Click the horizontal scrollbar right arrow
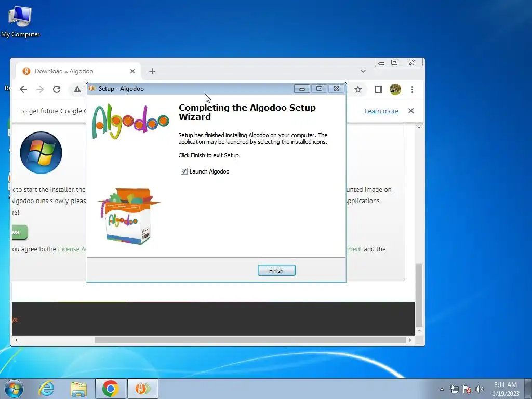This screenshot has width=532, height=399. pos(410,340)
